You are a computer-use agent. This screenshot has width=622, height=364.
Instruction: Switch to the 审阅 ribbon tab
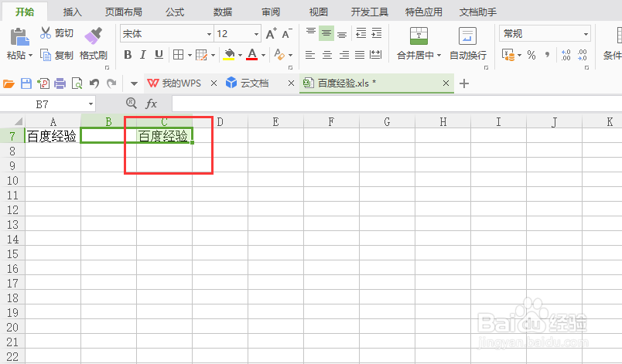pyautogui.click(x=271, y=12)
